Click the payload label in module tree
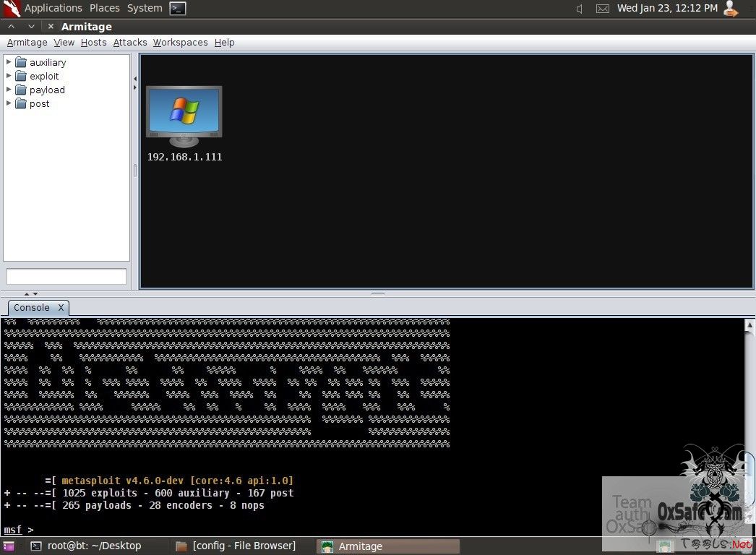Image resolution: width=756 pixels, height=555 pixels. [47, 90]
